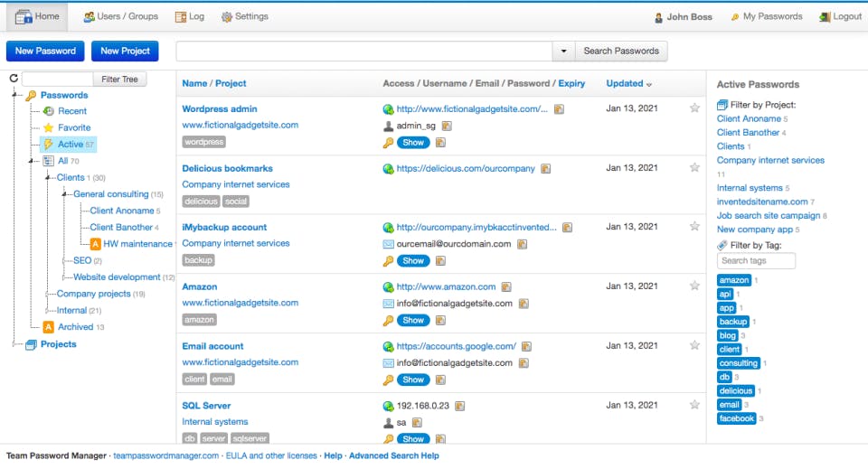The height and width of the screenshot is (469, 868).
Task: Open the Home menu
Action: (x=37, y=16)
